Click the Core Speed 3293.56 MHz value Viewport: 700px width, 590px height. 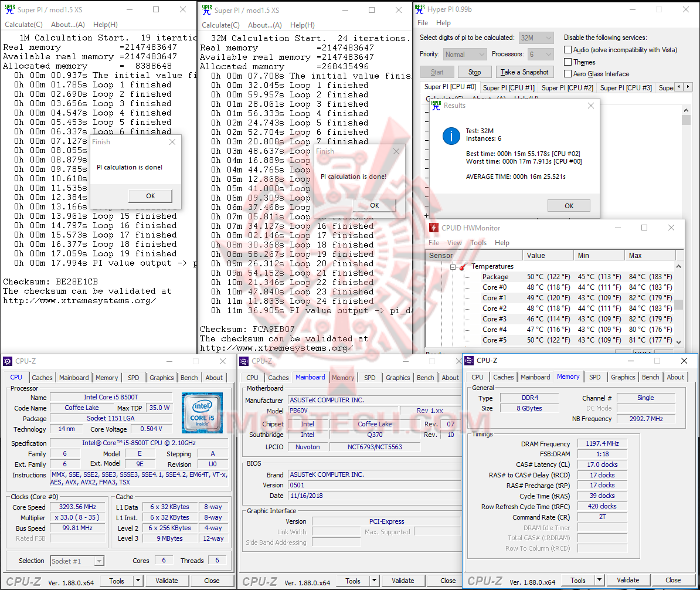77,507
